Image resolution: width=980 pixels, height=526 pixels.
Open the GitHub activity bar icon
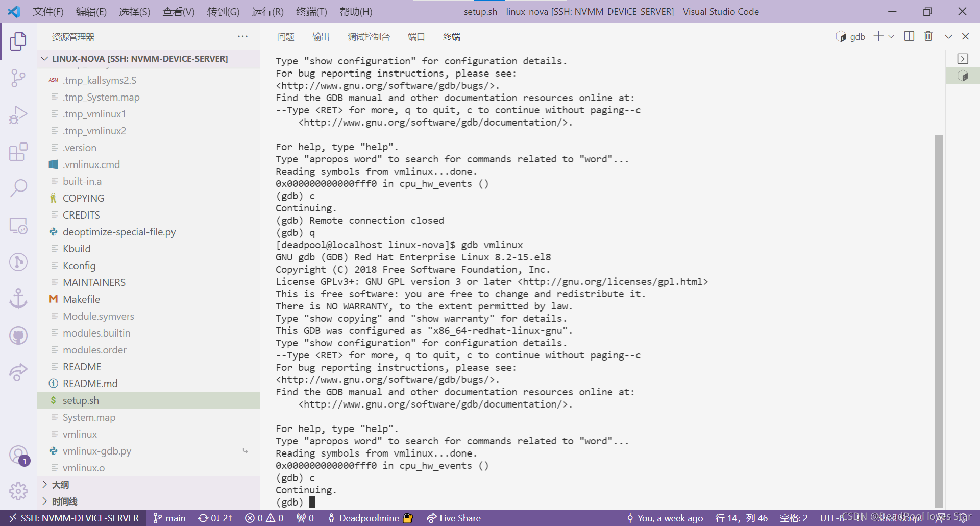pos(18,336)
